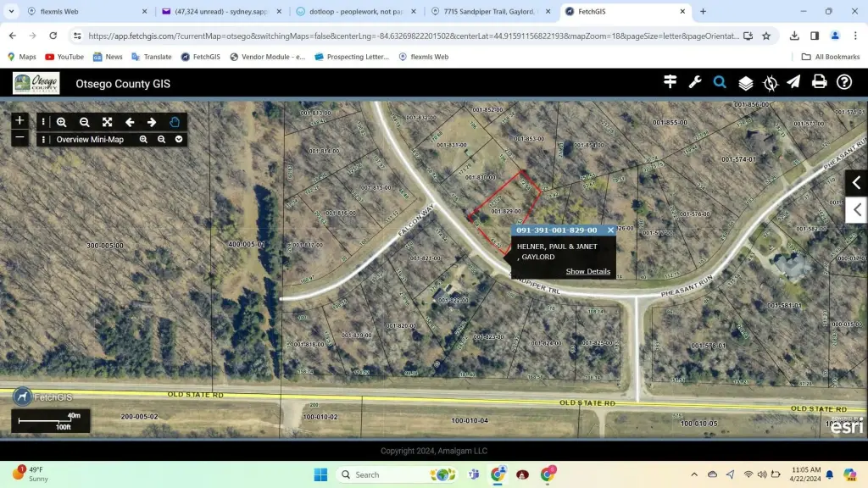The image size is (868, 488).
Task: Click the Show Details link
Action: pyautogui.click(x=587, y=271)
